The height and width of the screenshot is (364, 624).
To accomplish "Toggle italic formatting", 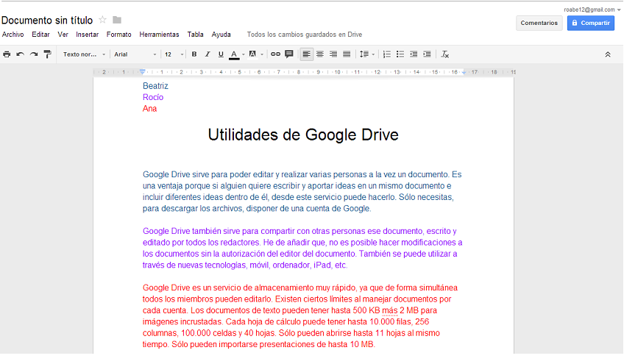I will click(208, 54).
